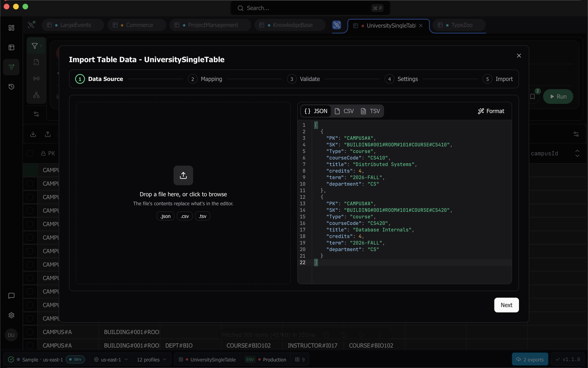Click the .csv file type chip

pos(185,216)
